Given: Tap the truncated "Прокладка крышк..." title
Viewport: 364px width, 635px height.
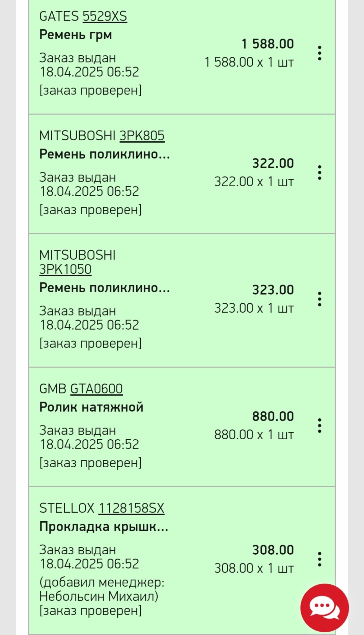Looking at the screenshot, I should [x=104, y=527].
